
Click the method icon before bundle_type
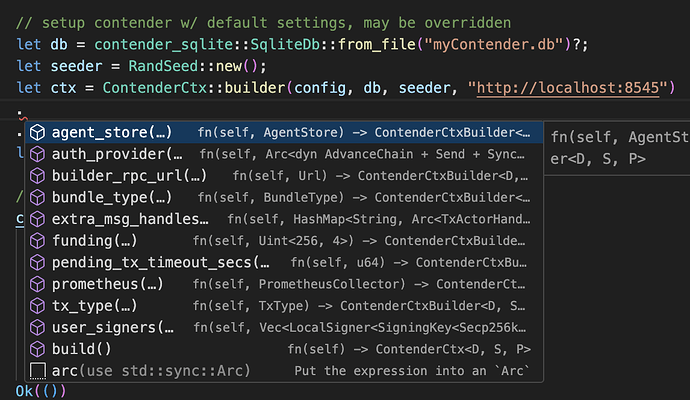click(x=37, y=197)
